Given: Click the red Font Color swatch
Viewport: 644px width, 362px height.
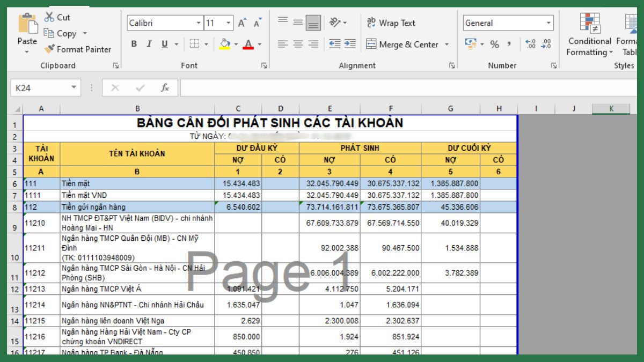Looking at the screenshot, I should point(249,49).
